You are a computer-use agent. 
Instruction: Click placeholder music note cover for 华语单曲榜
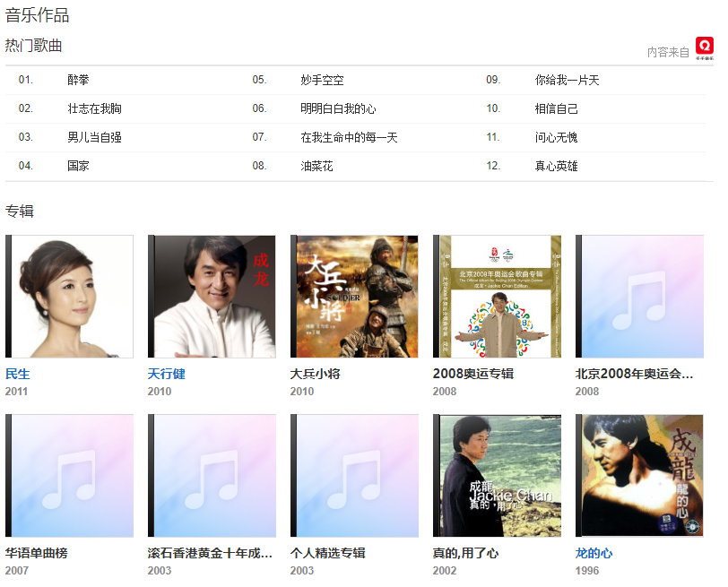pos(70,476)
